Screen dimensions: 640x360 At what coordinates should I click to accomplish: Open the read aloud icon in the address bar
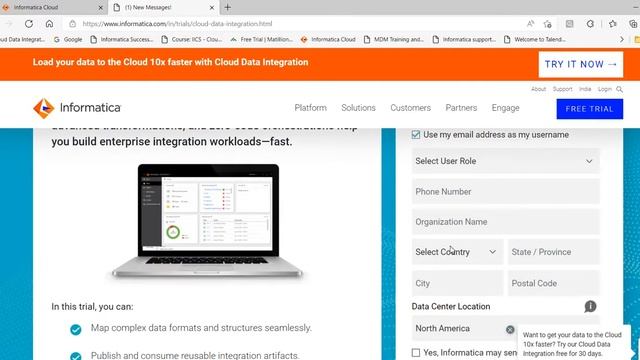coord(530,24)
